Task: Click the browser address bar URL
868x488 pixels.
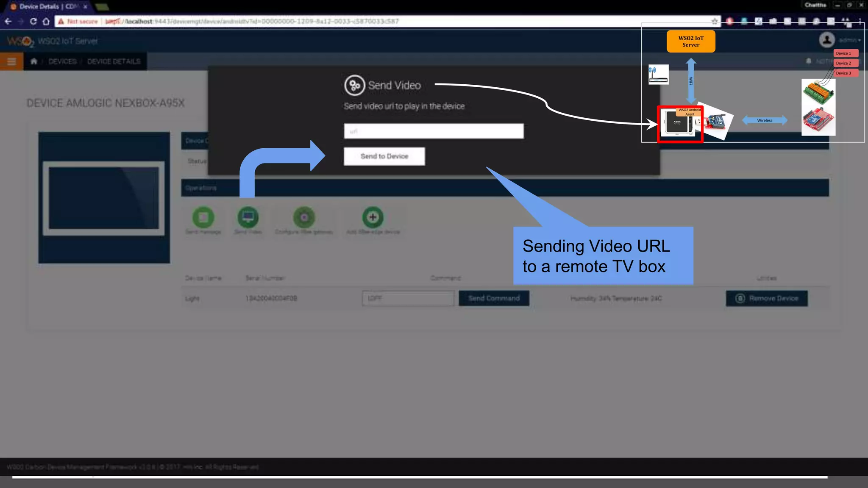Action: pos(252,21)
